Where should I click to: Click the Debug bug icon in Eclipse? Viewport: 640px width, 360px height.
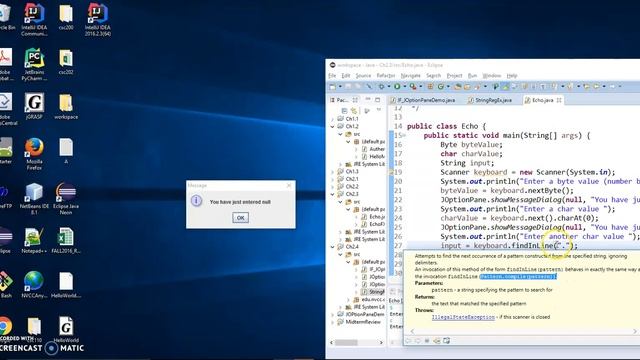(x=381, y=87)
